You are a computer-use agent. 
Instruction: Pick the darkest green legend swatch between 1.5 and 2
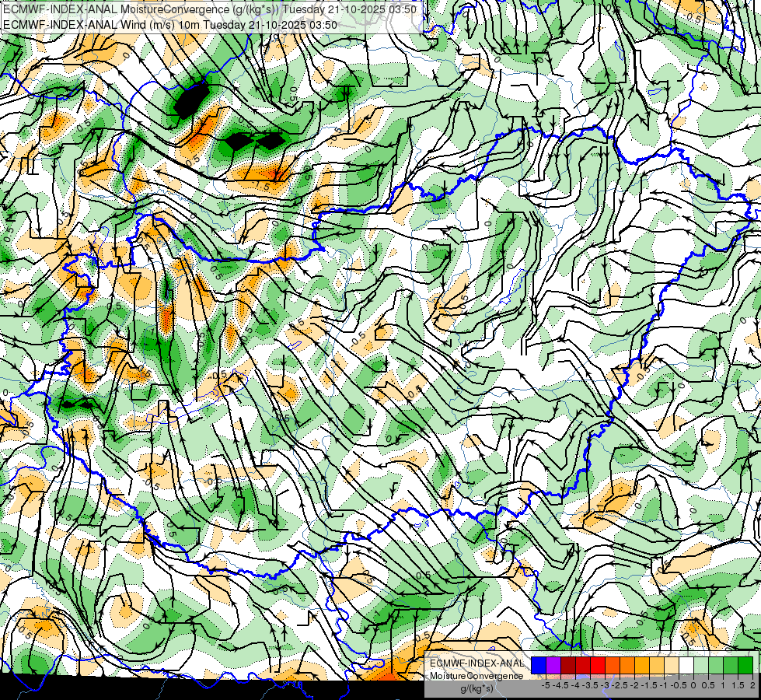[745, 666]
